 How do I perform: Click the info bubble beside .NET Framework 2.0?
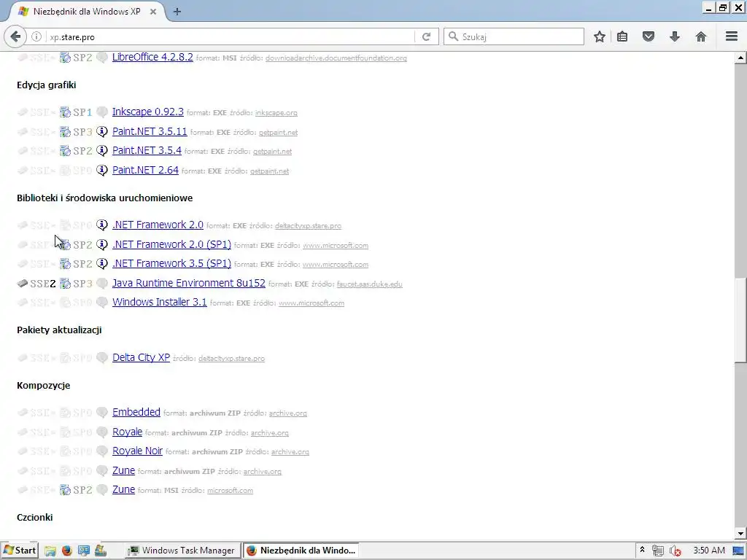[x=102, y=225]
